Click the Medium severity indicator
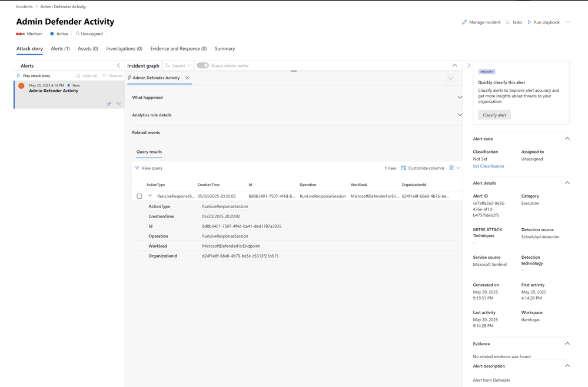 click(29, 34)
